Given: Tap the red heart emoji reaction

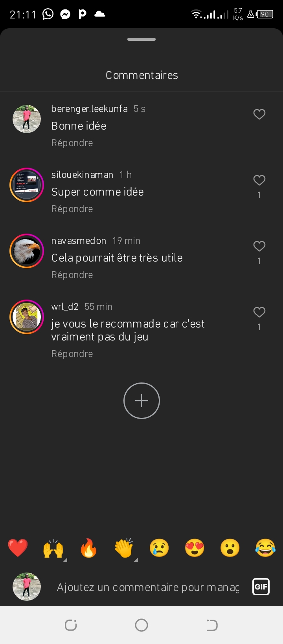Looking at the screenshot, I should [x=18, y=548].
